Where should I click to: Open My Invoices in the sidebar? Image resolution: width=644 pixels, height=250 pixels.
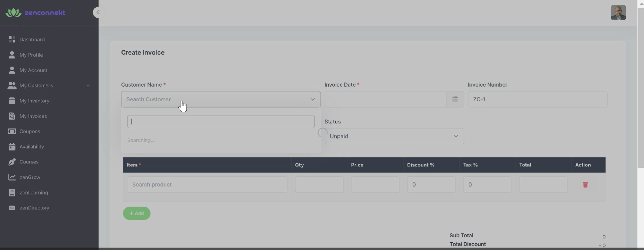point(33,116)
